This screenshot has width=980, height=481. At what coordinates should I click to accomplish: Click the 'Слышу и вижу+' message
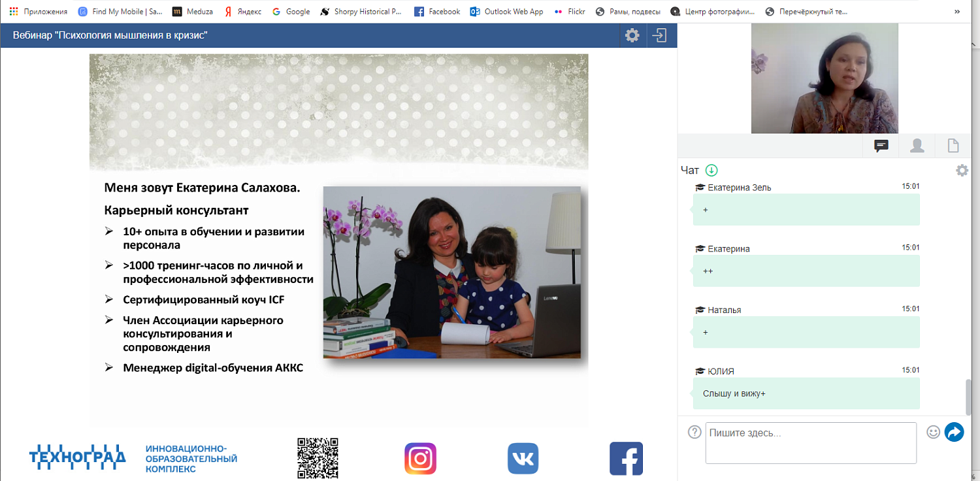[x=806, y=393]
